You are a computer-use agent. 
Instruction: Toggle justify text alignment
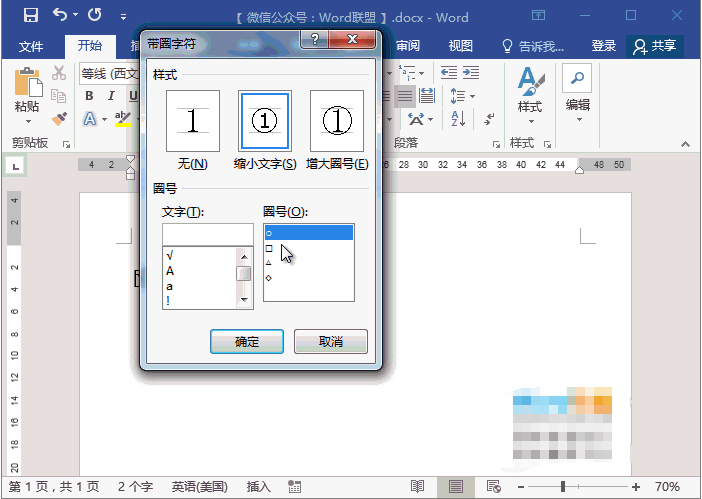pos(405,96)
